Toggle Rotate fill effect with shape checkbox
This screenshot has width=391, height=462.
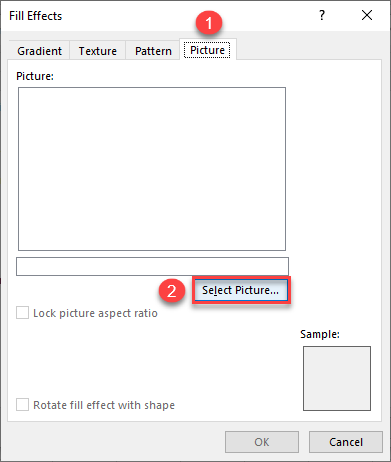tap(22, 405)
